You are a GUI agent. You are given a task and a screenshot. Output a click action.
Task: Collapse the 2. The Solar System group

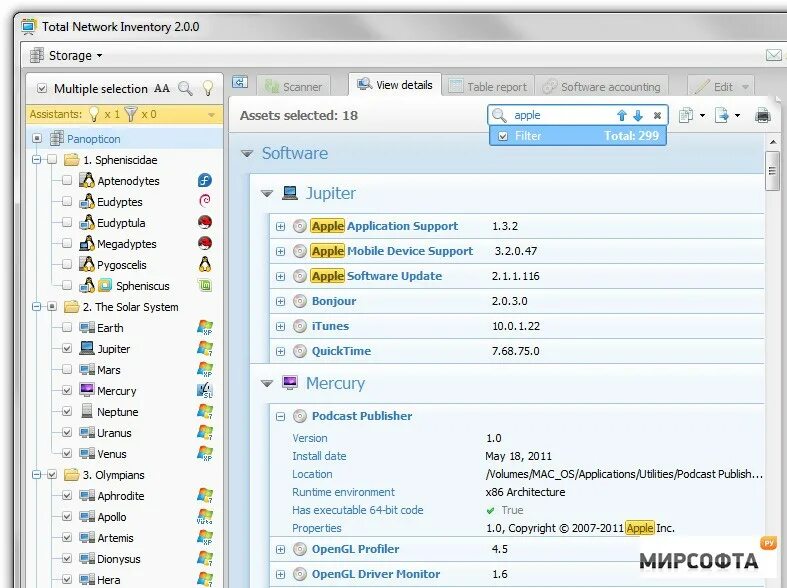(x=36, y=306)
